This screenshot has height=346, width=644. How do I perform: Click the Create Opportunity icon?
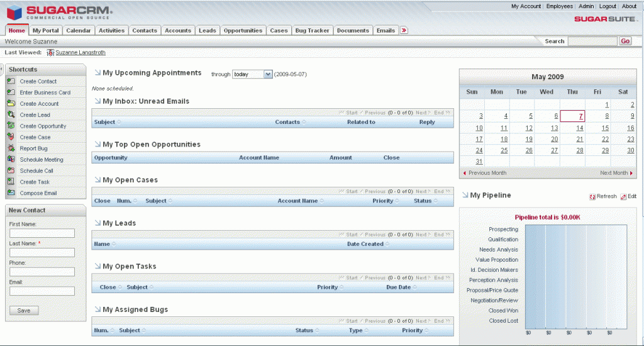(11, 125)
